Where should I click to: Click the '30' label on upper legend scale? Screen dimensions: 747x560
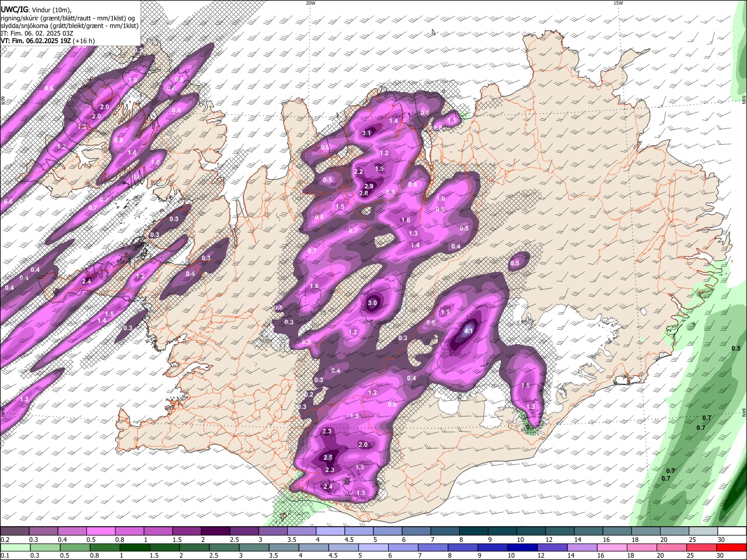point(721,540)
